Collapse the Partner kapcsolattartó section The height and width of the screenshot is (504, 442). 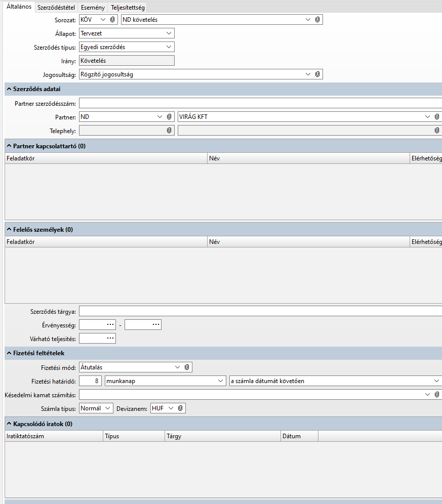pos(9,146)
